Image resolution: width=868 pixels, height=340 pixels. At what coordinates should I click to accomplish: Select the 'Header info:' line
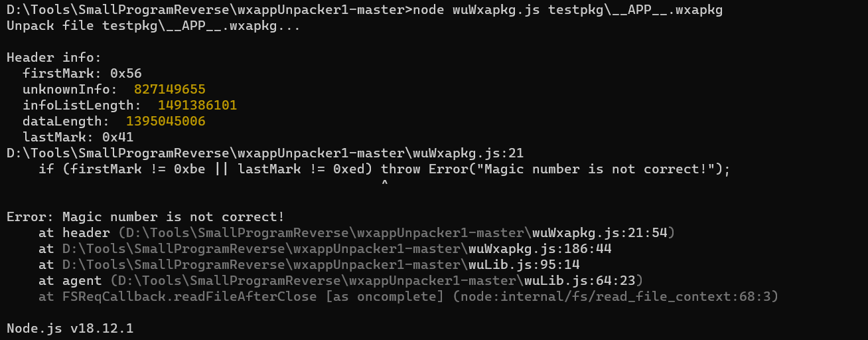pos(54,58)
